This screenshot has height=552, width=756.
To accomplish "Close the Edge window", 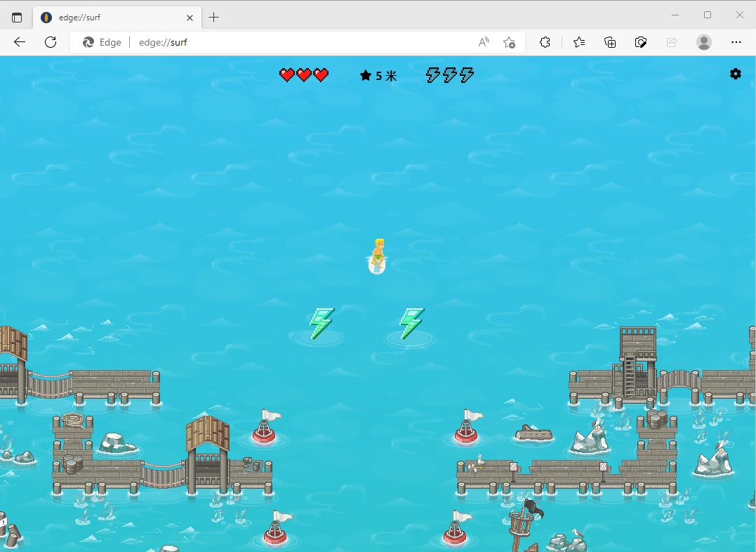I will point(740,15).
